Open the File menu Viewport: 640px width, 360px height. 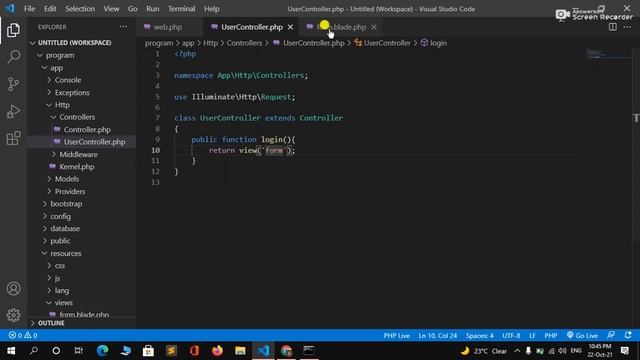pos(29,9)
